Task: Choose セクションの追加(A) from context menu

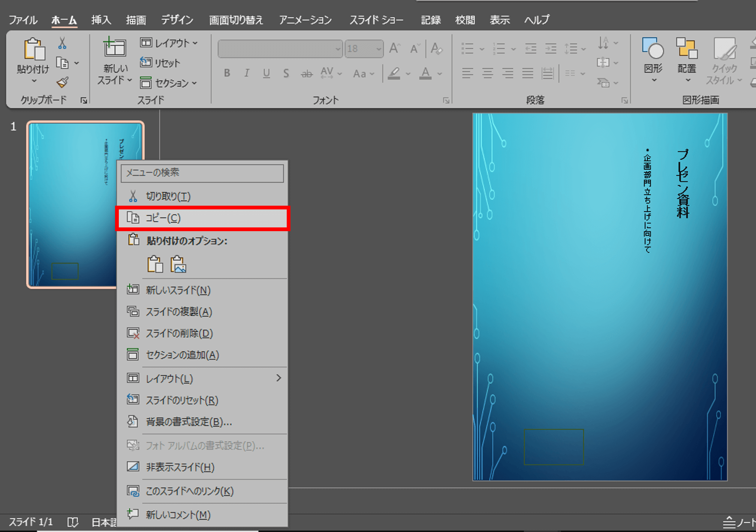Action: point(203,355)
